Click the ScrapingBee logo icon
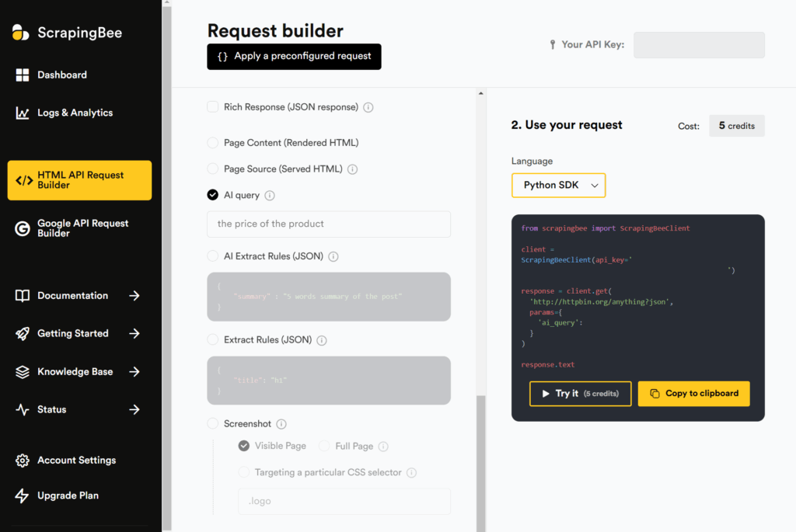 pos(21,33)
